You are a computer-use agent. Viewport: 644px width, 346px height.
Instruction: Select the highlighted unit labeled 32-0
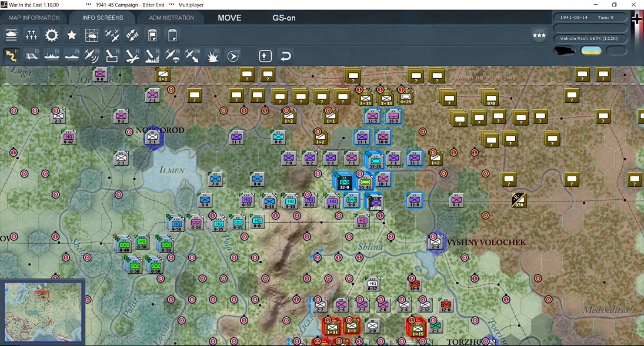click(x=344, y=181)
